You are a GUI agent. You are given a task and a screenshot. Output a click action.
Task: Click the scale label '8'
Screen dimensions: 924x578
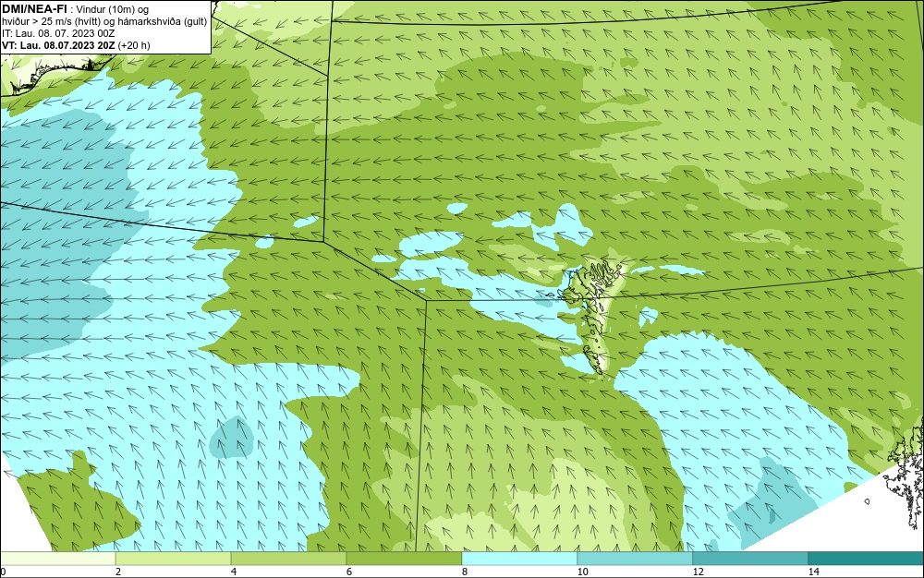pos(465,572)
